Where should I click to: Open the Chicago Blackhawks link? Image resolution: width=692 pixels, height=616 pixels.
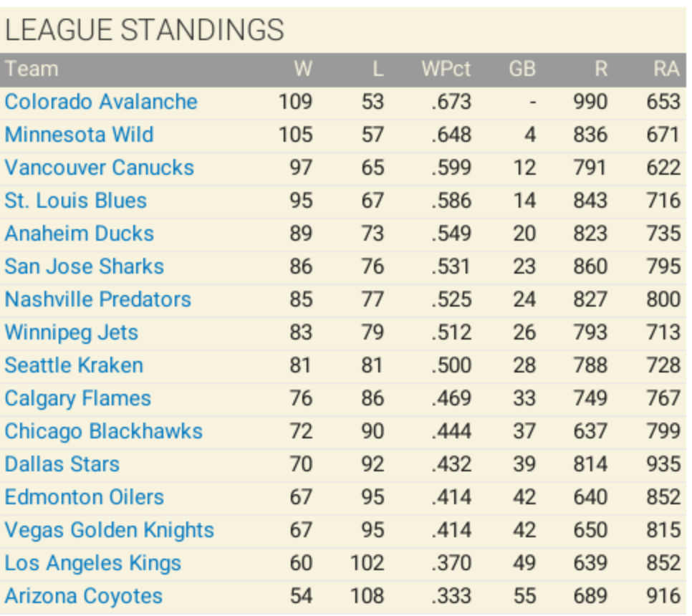pyautogui.click(x=103, y=431)
